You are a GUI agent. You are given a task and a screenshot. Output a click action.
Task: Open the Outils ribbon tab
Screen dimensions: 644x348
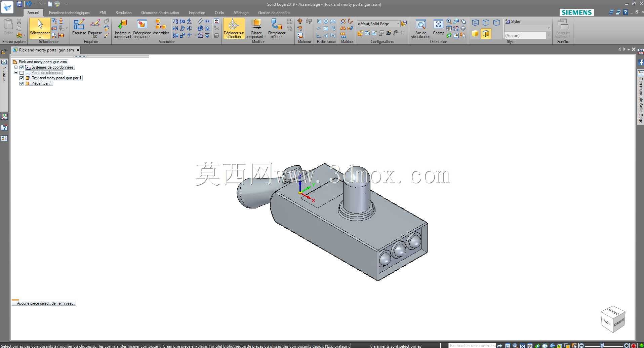click(x=219, y=13)
